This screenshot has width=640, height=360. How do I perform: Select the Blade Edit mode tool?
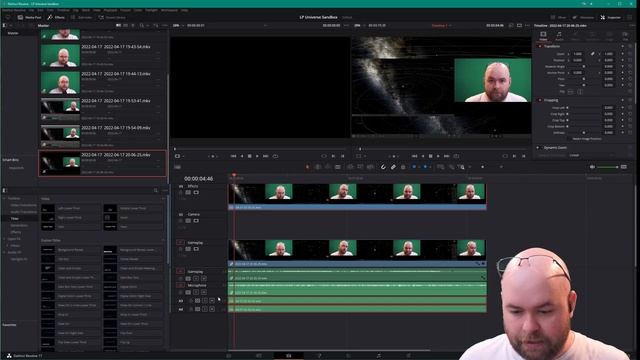pyautogui.click(x=338, y=167)
